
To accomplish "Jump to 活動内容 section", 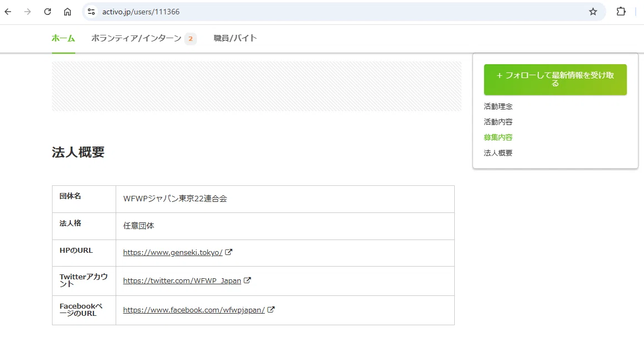I will pyautogui.click(x=498, y=122).
